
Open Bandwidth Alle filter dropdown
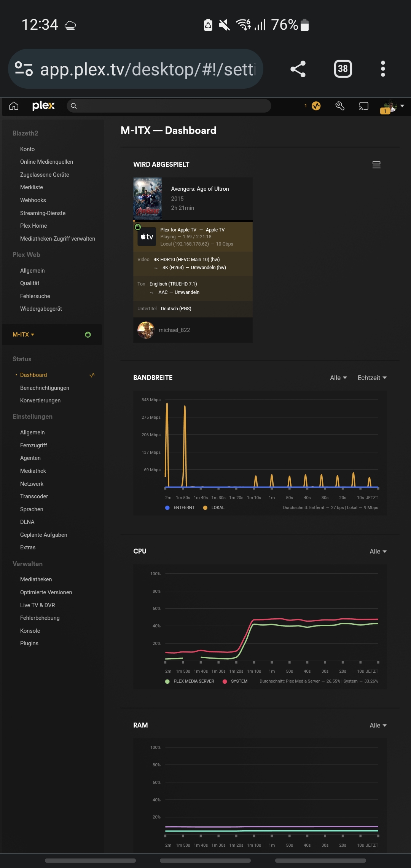(338, 378)
